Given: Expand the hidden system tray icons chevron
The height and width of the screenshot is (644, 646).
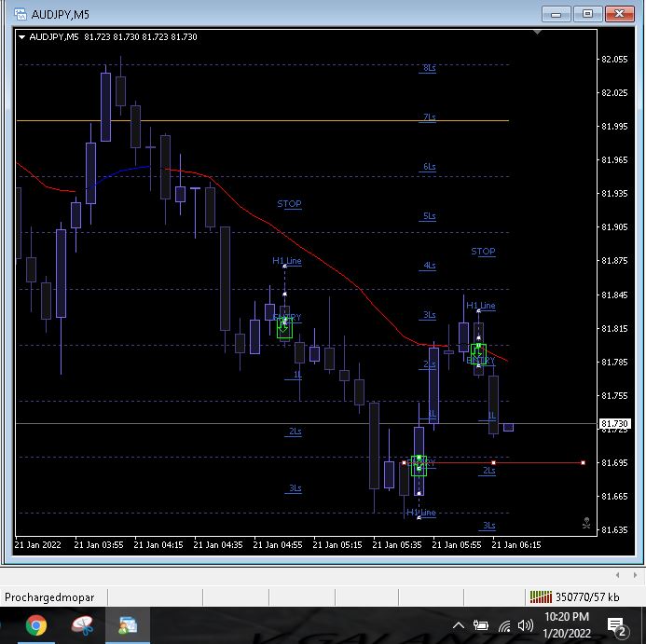Looking at the screenshot, I should pos(458,626).
